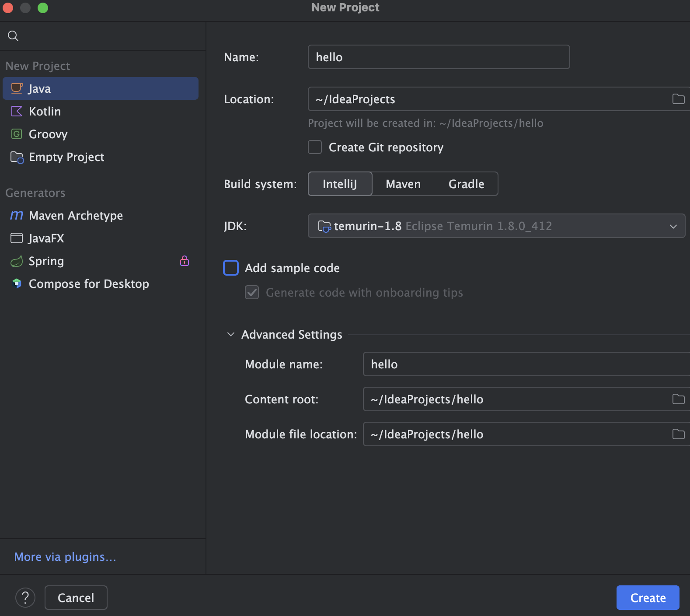Select Kotlin project type
This screenshot has height=616, width=690.
[101, 111]
